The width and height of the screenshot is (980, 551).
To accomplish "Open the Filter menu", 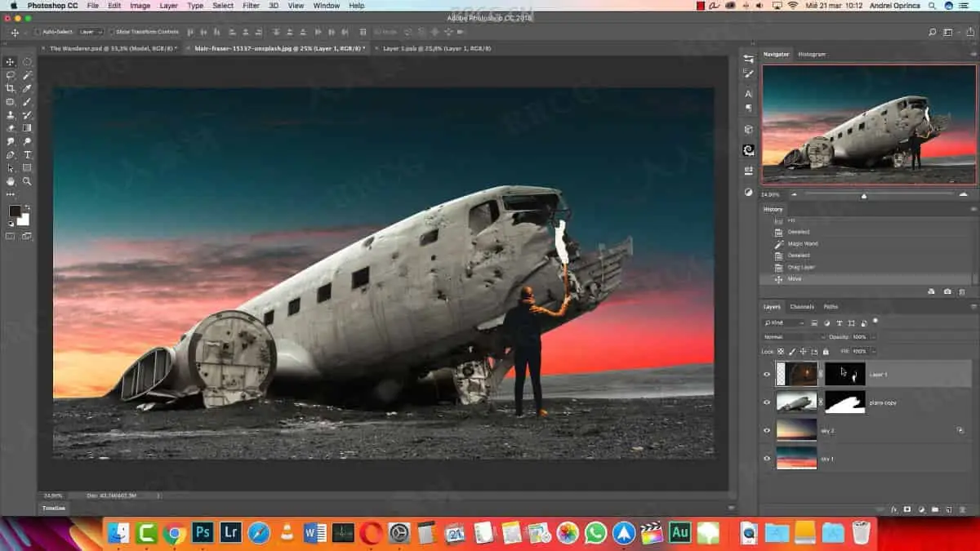I will [251, 6].
